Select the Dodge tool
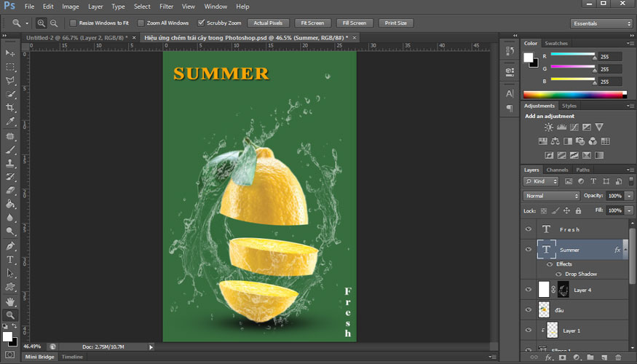Image resolution: width=637 pixels, height=364 pixels. pyautogui.click(x=9, y=232)
